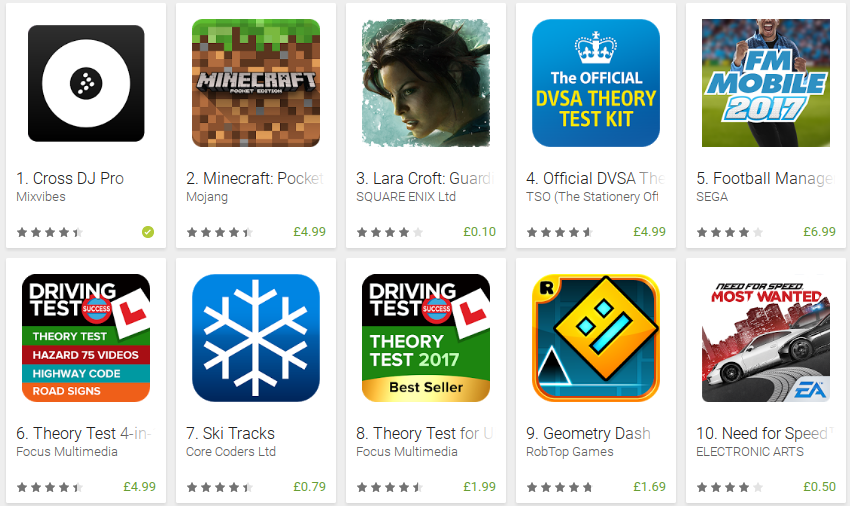The width and height of the screenshot is (850, 506).
Task: Buy Football Manager for £6.99
Action: pyautogui.click(x=819, y=232)
